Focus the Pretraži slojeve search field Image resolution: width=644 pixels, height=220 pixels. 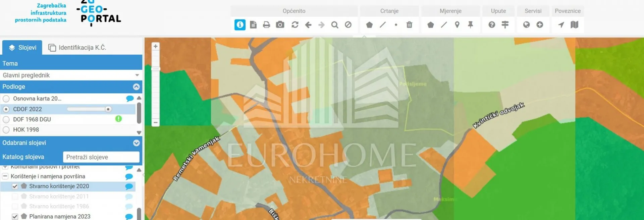(101, 157)
